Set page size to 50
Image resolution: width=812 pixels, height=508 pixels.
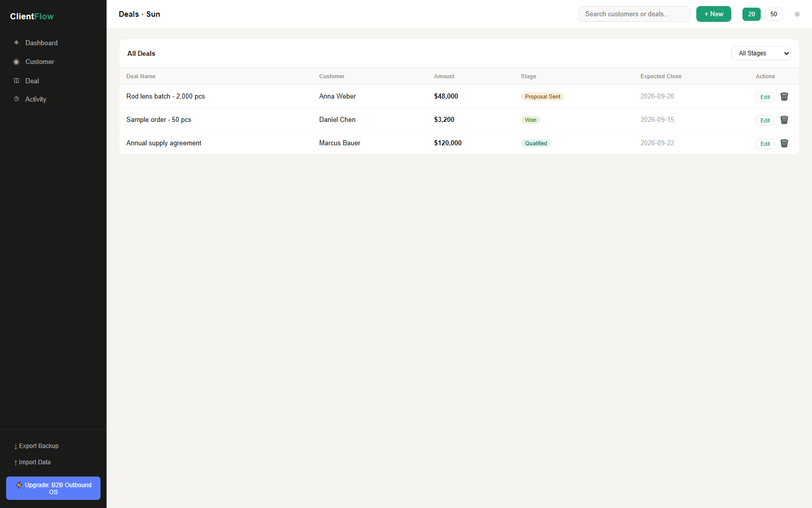pos(773,14)
